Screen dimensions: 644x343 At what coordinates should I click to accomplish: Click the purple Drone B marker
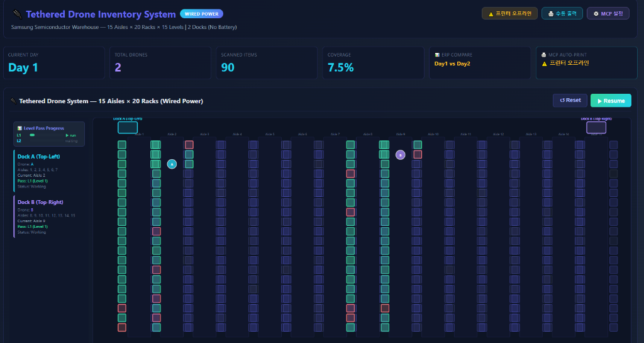coord(400,155)
